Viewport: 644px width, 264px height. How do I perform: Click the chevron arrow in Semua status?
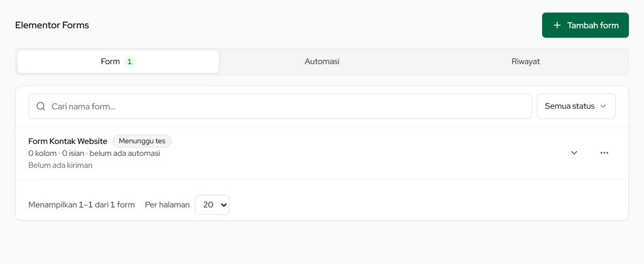pyautogui.click(x=603, y=106)
